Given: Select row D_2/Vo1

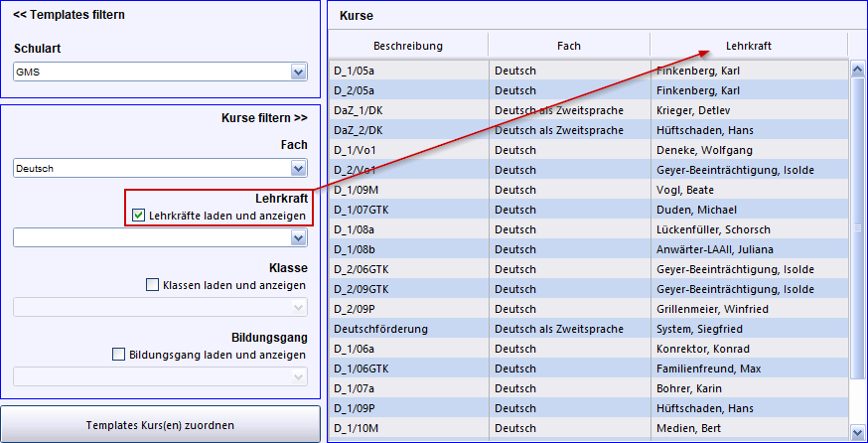Looking at the screenshot, I should (589, 170).
